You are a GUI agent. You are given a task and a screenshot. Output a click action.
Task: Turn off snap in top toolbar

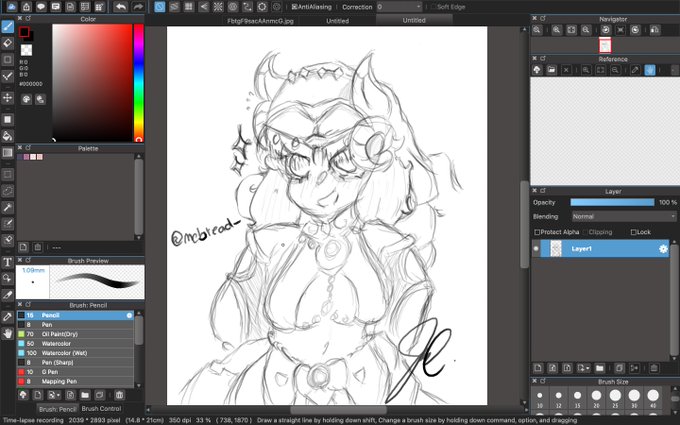pyautogui.click(x=160, y=7)
